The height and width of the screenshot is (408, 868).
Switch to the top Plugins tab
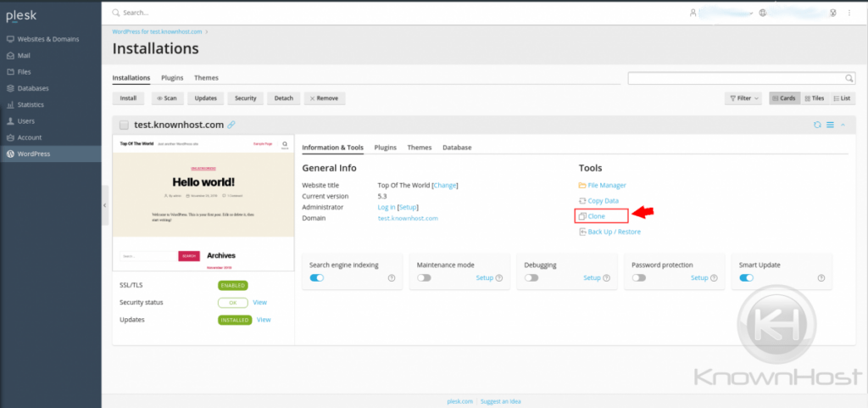coord(172,78)
